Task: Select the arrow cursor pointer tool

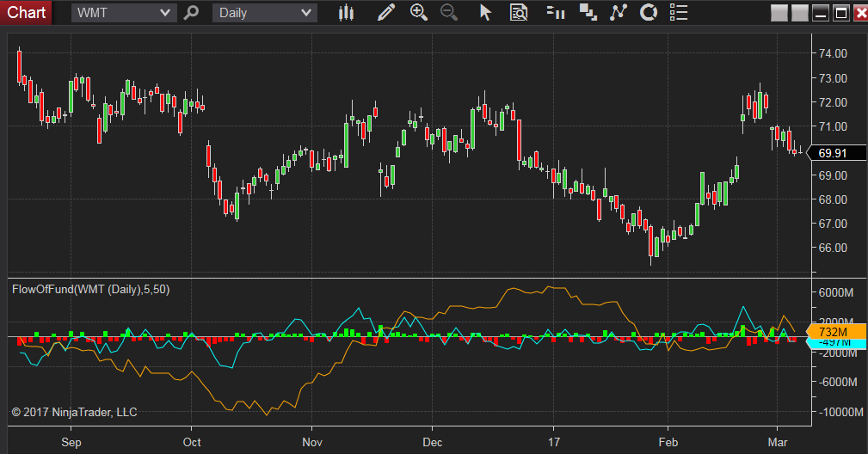Action: pos(485,12)
